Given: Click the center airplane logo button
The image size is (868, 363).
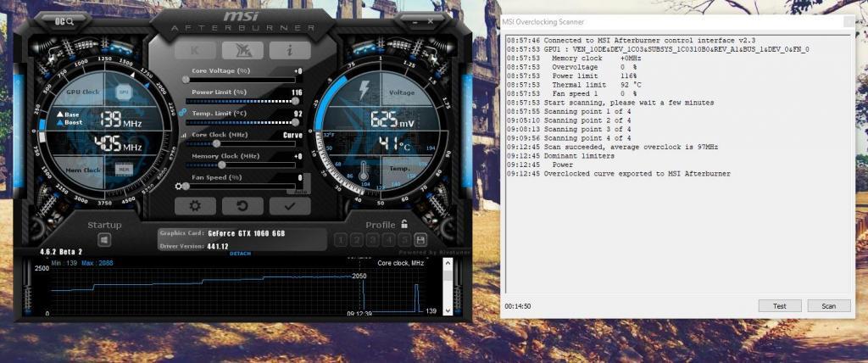Looking at the screenshot, I should (242, 50).
